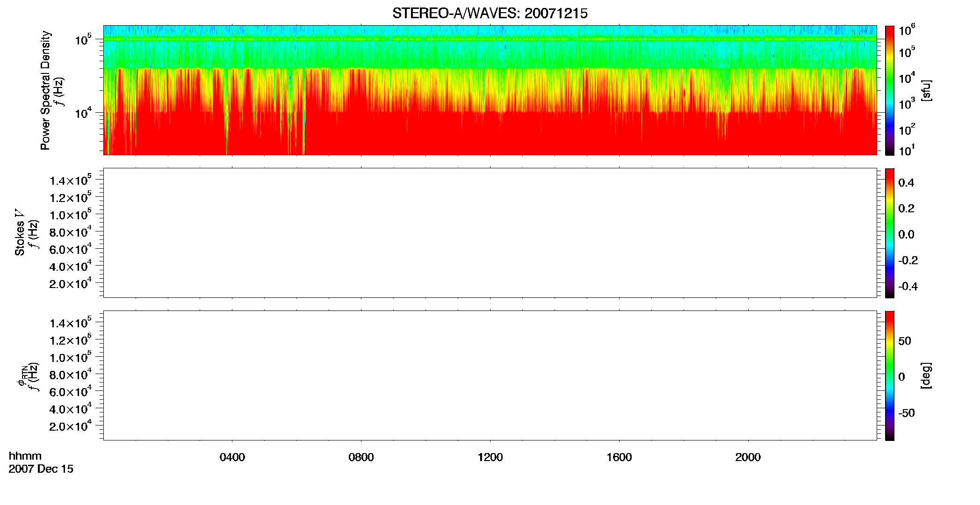Image resolution: width=980 pixels, height=505 pixels.
Task: Click the 50 label on the degrees colorbar
Action: tap(905, 341)
